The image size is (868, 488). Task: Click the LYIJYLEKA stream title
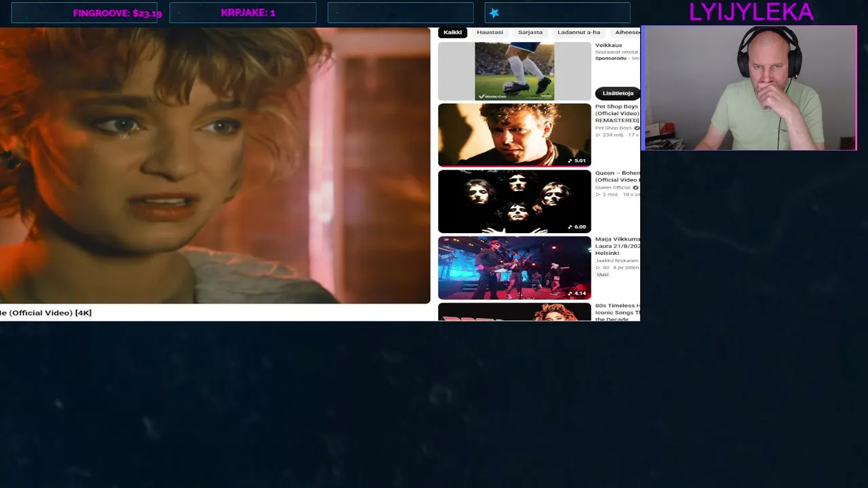point(751,12)
